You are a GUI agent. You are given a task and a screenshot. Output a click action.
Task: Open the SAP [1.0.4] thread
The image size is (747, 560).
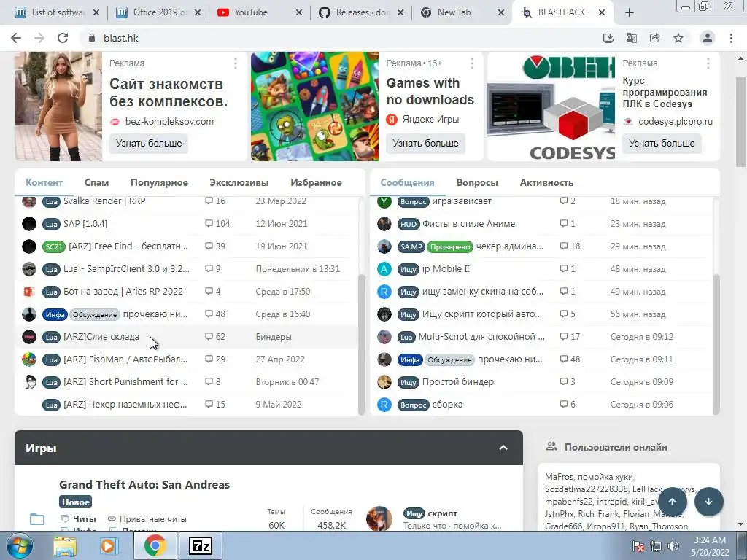(x=85, y=223)
